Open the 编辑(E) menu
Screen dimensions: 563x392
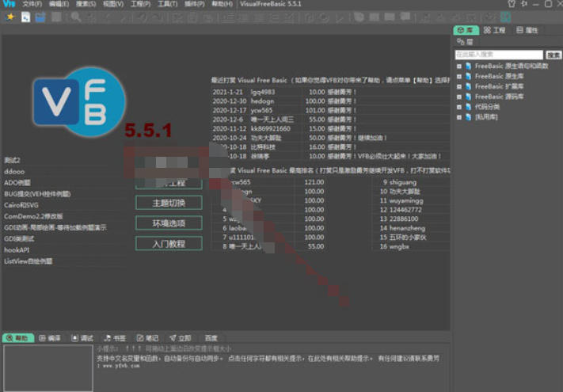tap(59, 4)
